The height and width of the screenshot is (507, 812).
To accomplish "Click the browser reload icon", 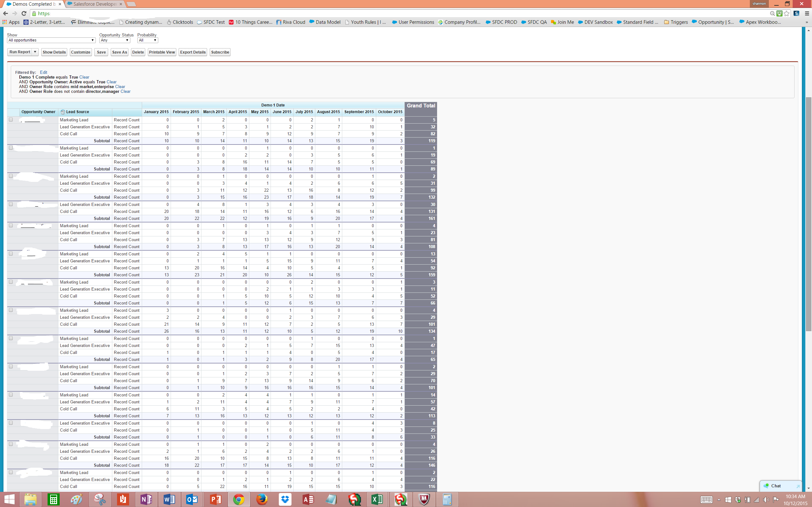I will [24, 13].
